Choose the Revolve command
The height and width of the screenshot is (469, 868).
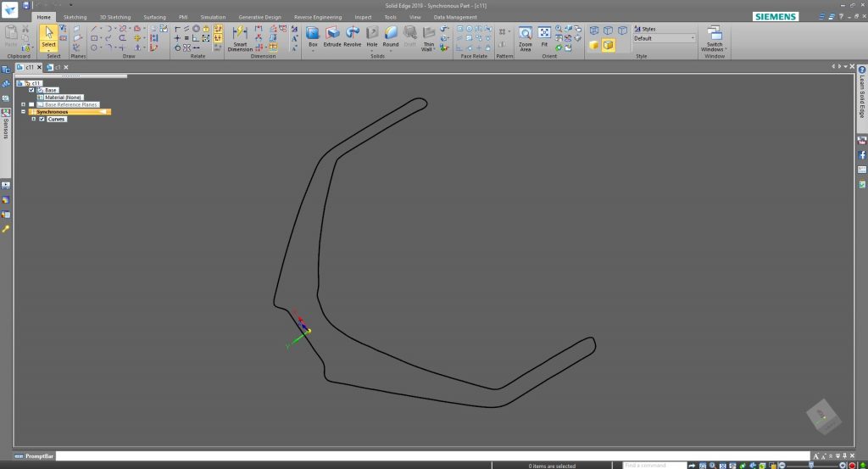(x=352, y=36)
